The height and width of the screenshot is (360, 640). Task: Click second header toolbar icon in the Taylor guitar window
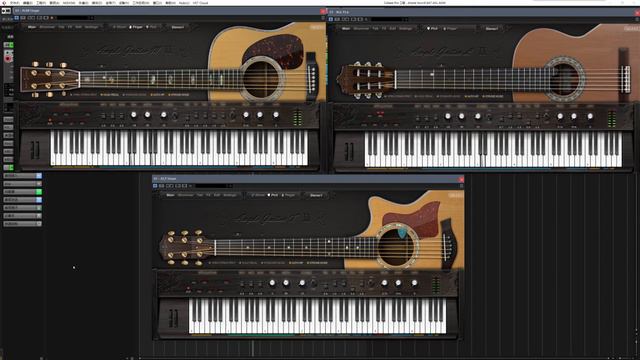tap(161, 186)
